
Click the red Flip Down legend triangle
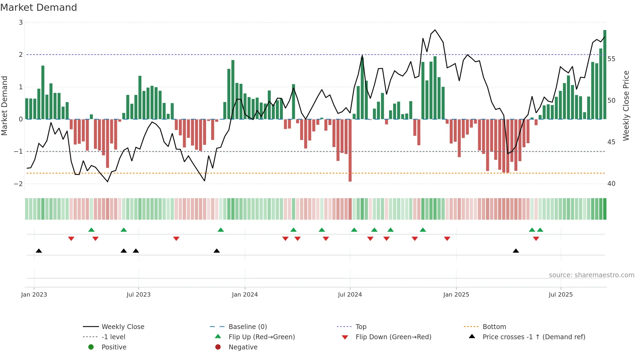pyautogui.click(x=345, y=337)
